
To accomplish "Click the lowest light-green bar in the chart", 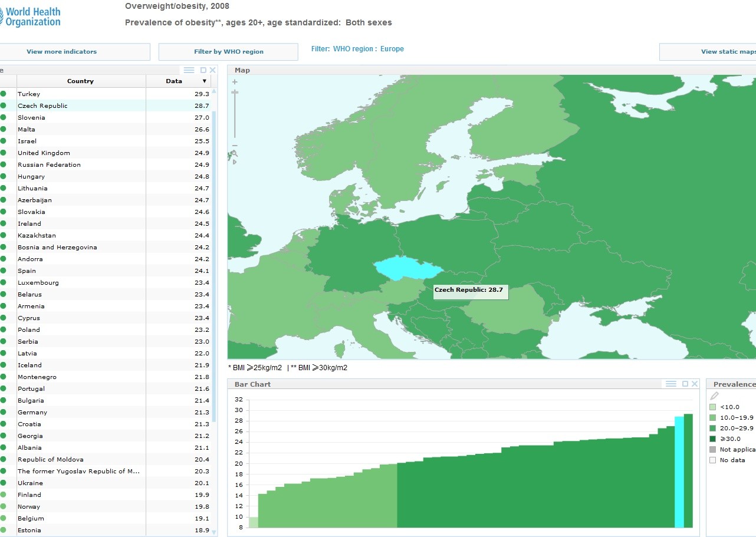I will pos(254,522).
